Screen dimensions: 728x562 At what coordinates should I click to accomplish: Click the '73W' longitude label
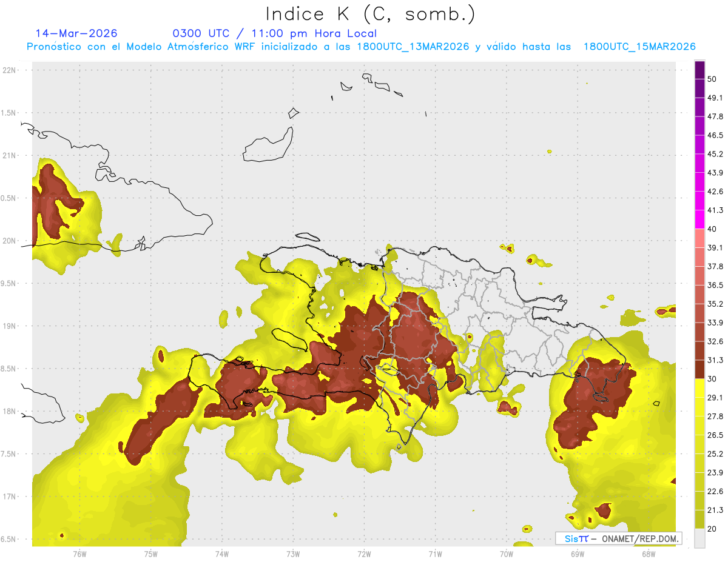pyautogui.click(x=293, y=554)
